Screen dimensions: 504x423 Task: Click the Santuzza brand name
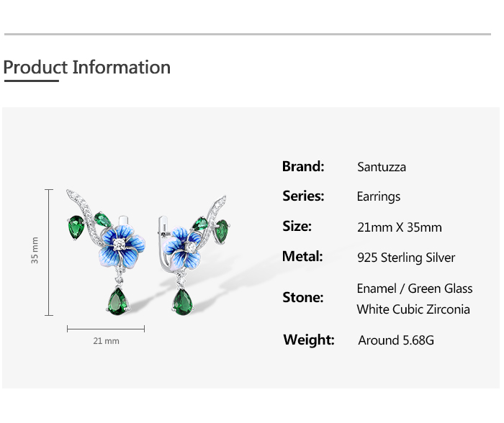point(382,167)
